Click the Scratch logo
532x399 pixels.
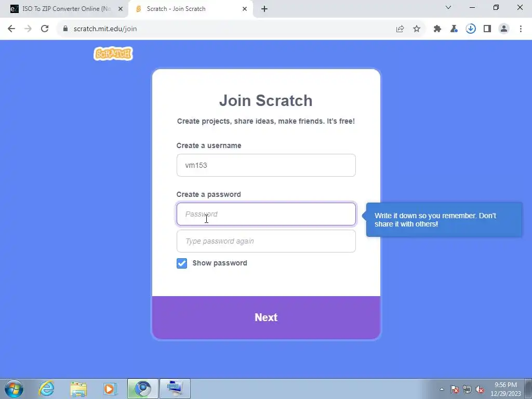click(x=113, y=54)
